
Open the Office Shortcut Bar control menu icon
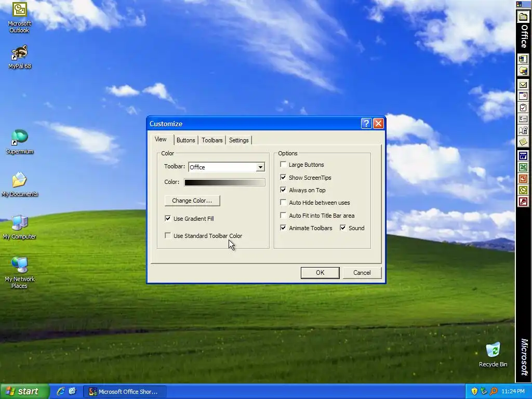[519, 4]
